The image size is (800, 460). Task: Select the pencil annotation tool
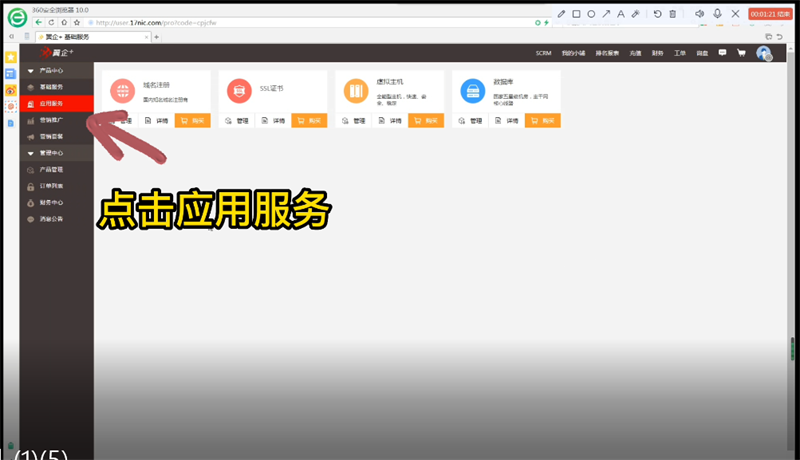(561, 14)
